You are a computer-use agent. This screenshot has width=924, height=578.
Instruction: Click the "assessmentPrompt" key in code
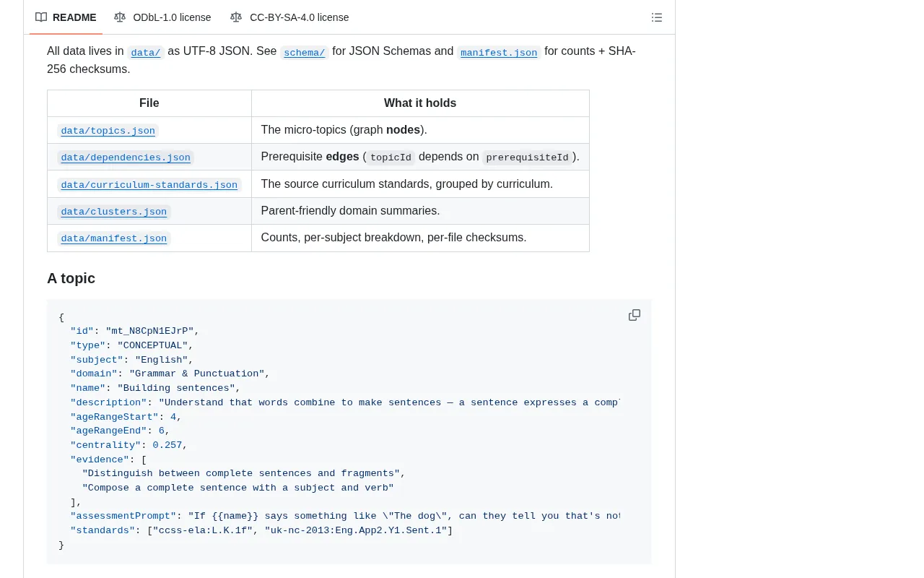(123, 516)
